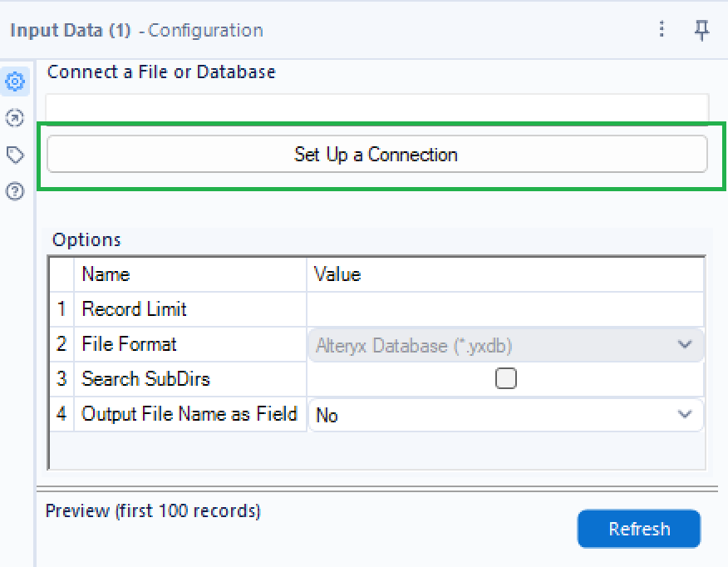This screenshot has width=728, height=567.
Task: Open the three-dot options menu
Action: click(x=662, y=30)
